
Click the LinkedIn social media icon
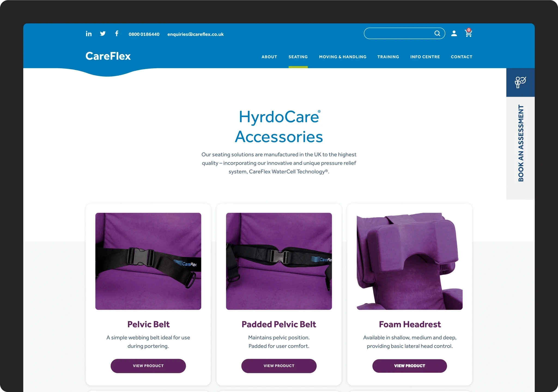tap(88, 34)
